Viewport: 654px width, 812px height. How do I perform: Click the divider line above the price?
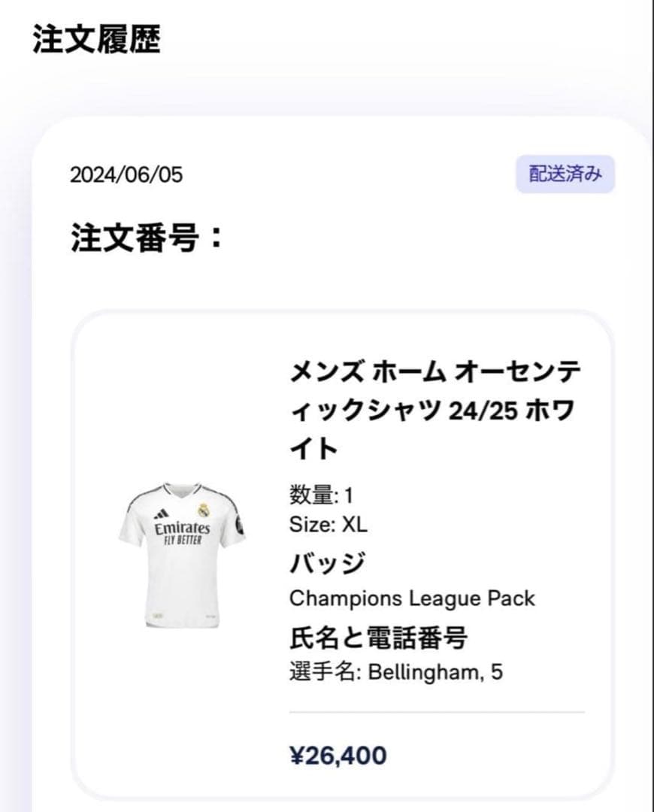(437, 712)
